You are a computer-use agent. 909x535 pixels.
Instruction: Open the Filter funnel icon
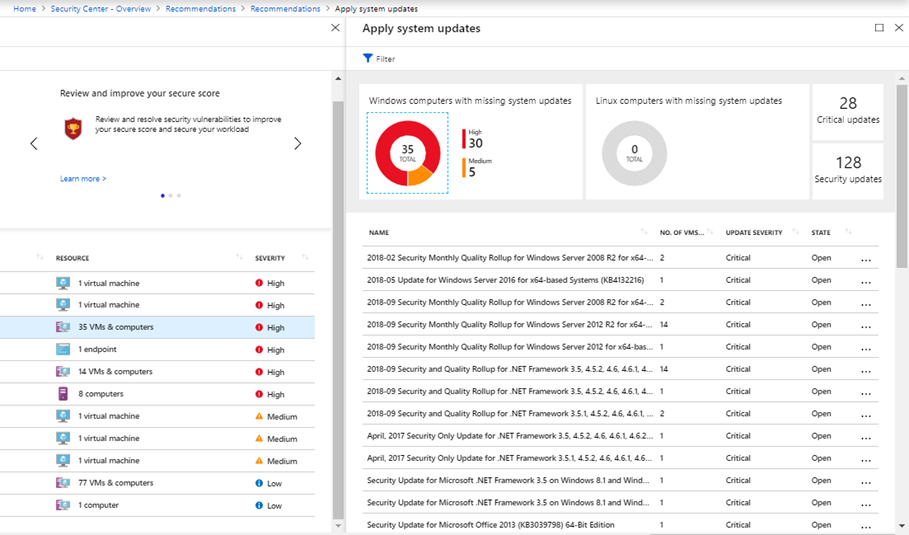click(368, 59)
